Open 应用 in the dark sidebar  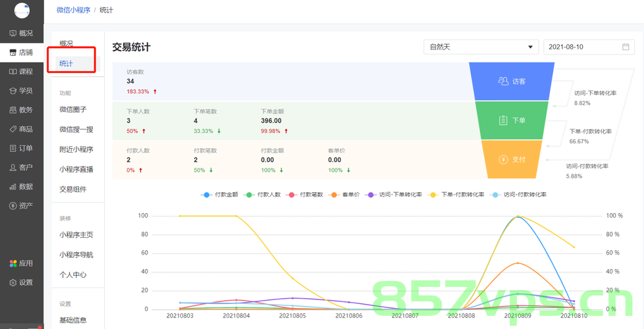(x=21, y=263)
